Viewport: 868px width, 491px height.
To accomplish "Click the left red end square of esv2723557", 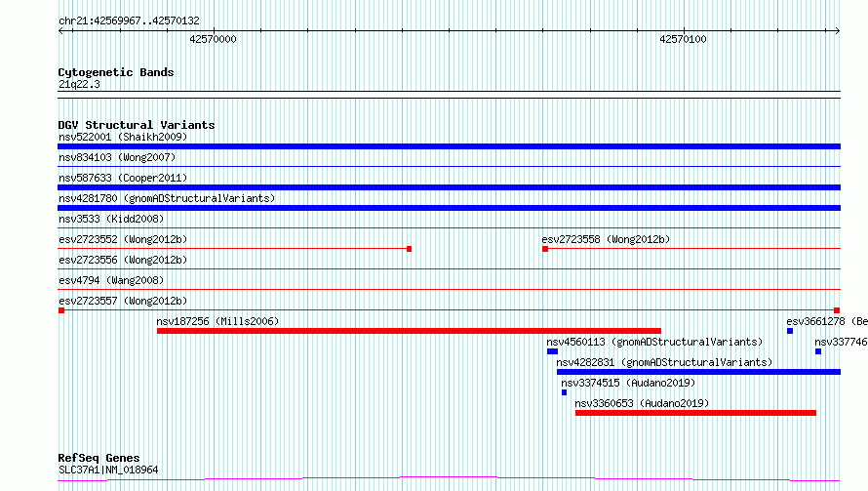I will (x=61, y=310).
